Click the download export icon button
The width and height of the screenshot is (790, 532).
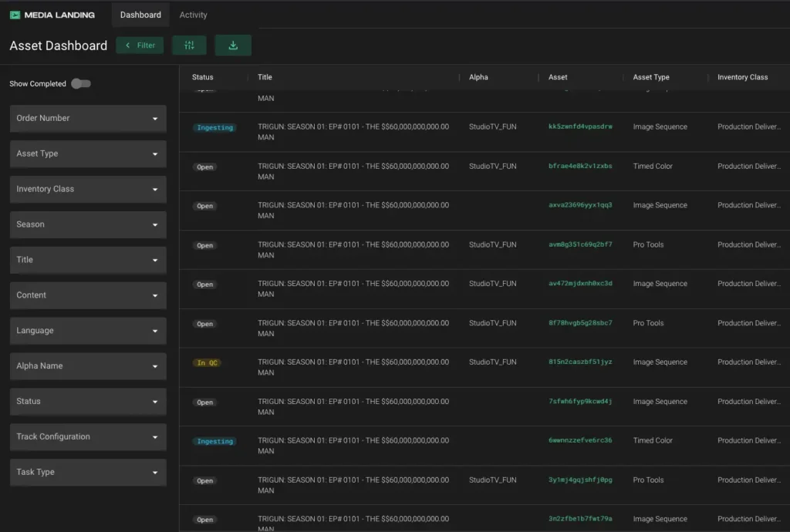pyautogui.click(x=233, y=45)
